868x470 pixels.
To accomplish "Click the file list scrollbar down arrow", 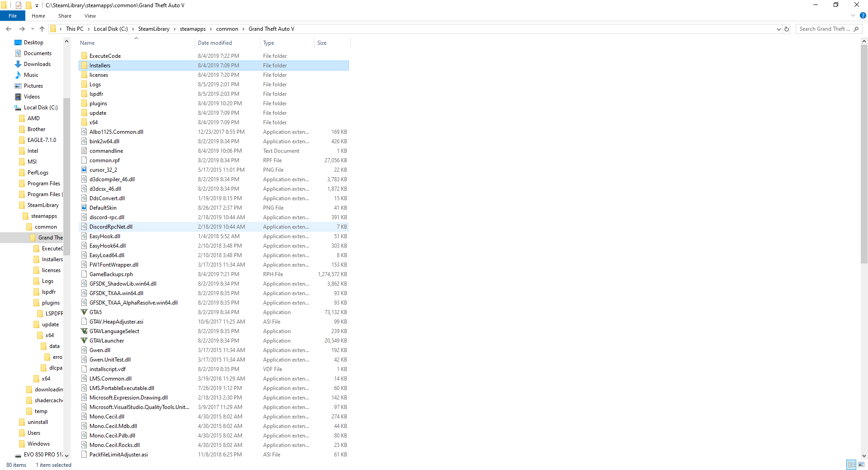I will [x=864, y=456].
